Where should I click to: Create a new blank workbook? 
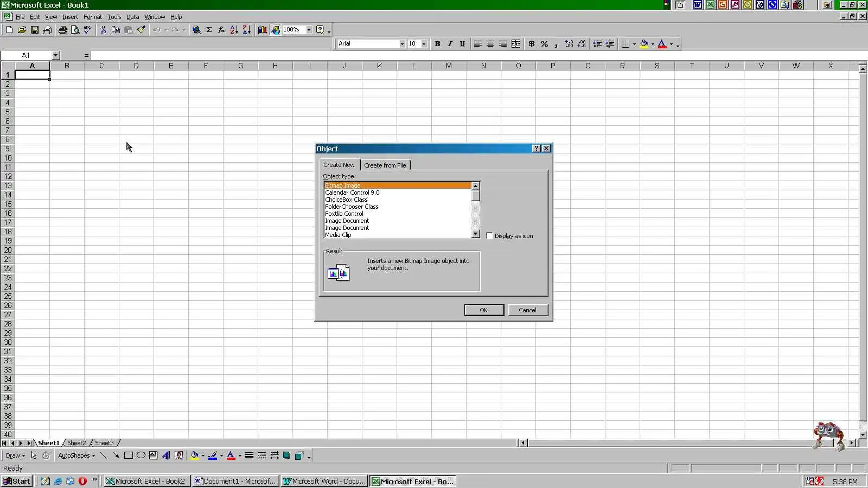pyautogui.click(x=9, y=30)
